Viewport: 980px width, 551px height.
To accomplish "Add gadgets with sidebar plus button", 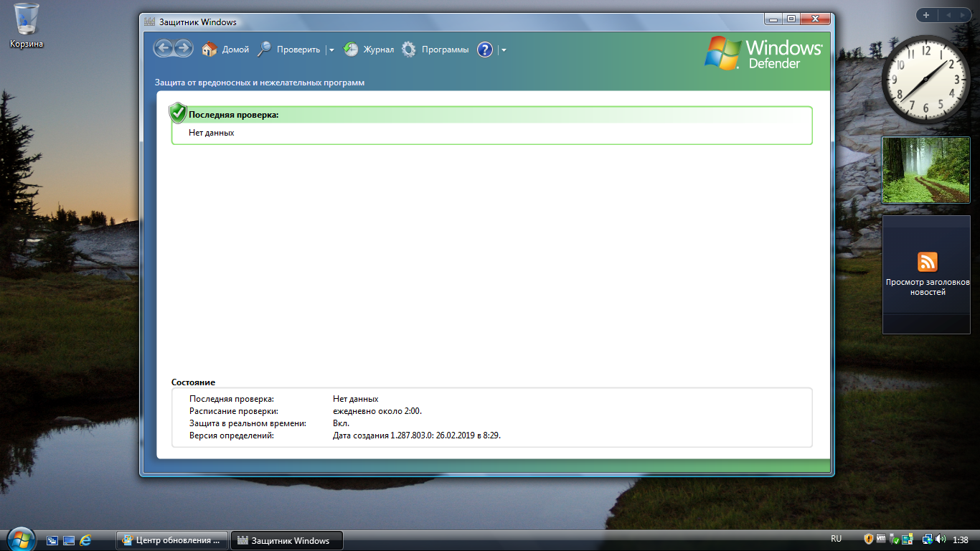I will tap(926, 15).
